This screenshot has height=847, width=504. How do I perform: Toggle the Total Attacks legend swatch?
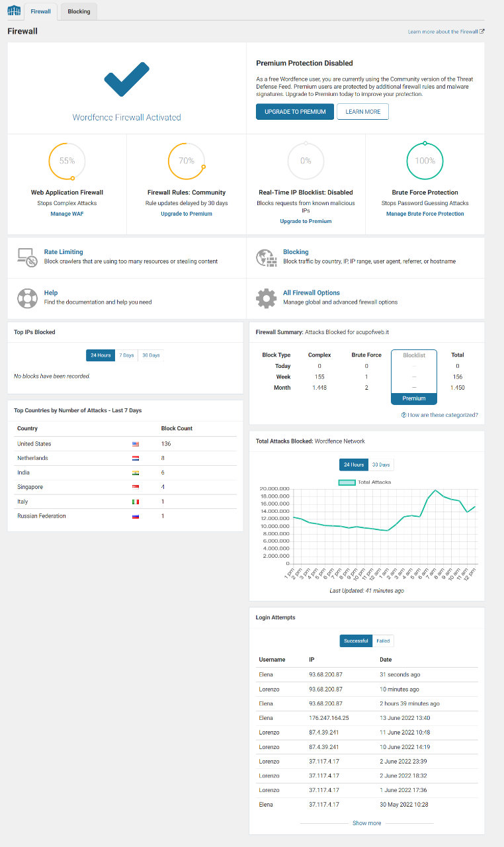tap(347, 482)
